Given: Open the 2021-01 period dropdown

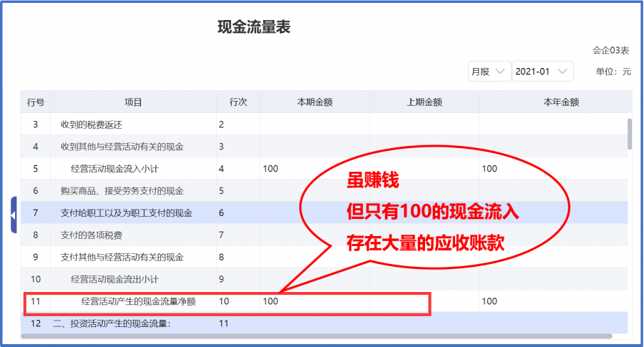Looking at the screenshot, I should click(543, 72).
